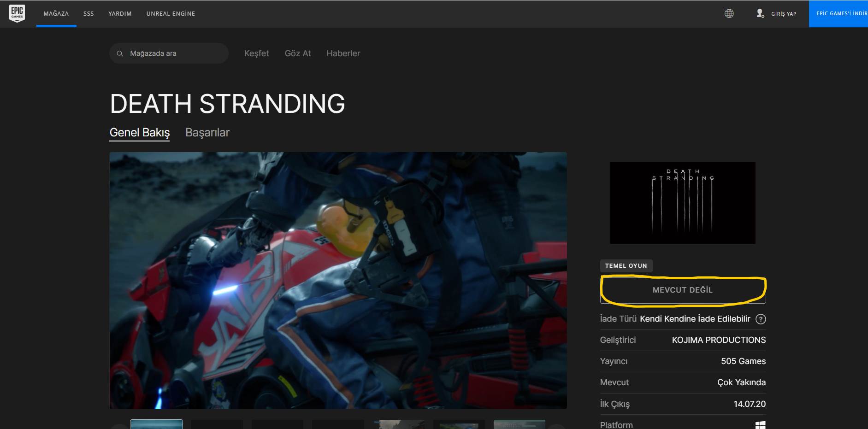The width and height of the screenshot is (868, 429).
Task: Open the Haberler link
Action: pyautogui.click(x=343, y=53)
